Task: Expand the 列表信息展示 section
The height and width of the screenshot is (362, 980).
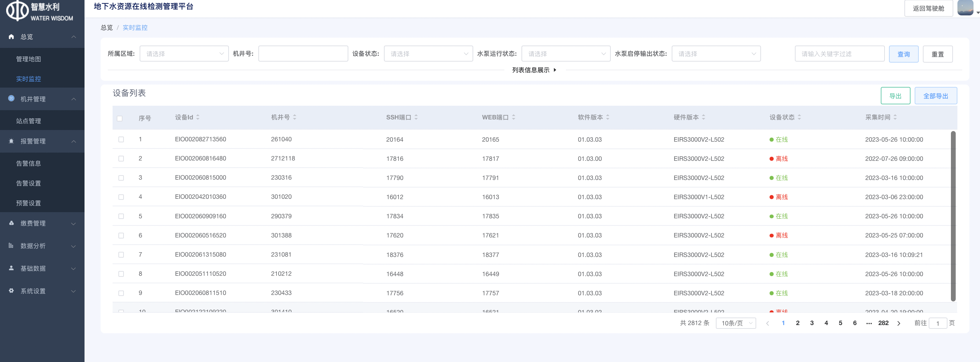Action: [534, 70]
